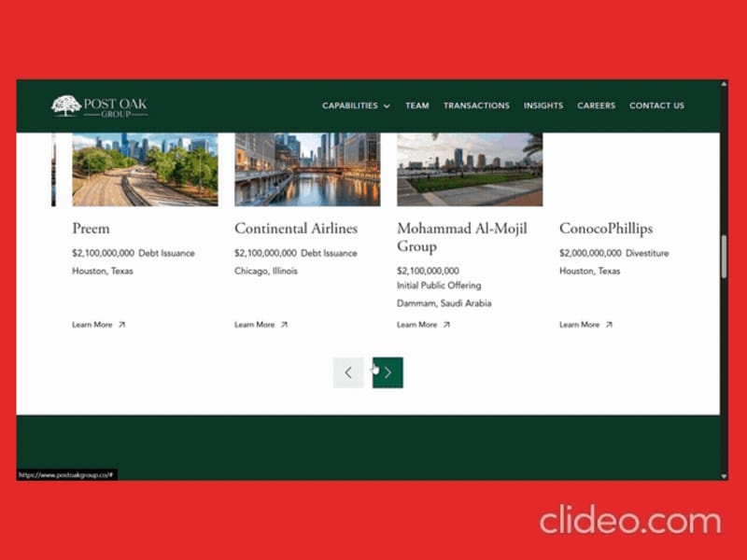Open Contact Us in the header

click(656, 105)
